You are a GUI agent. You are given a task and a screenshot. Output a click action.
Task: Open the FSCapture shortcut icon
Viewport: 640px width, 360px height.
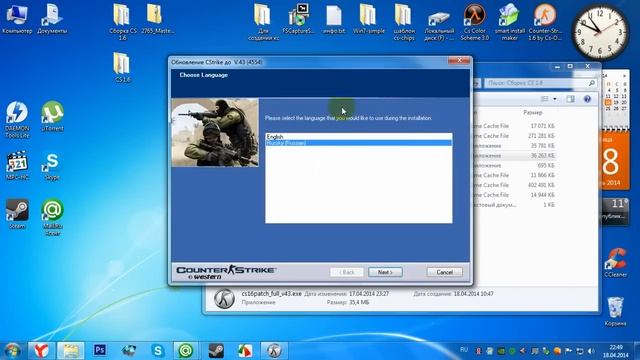[299, 18]
